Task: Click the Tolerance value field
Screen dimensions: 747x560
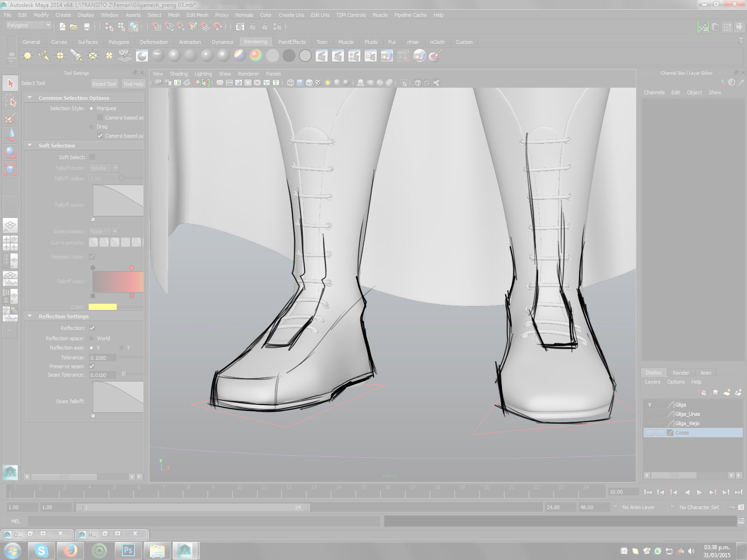Action: coord(102,358)
